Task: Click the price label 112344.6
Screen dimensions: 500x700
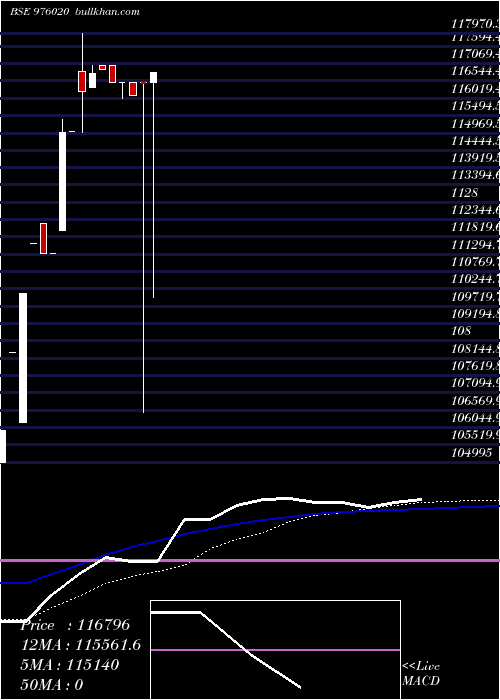Action: (475, 210)
